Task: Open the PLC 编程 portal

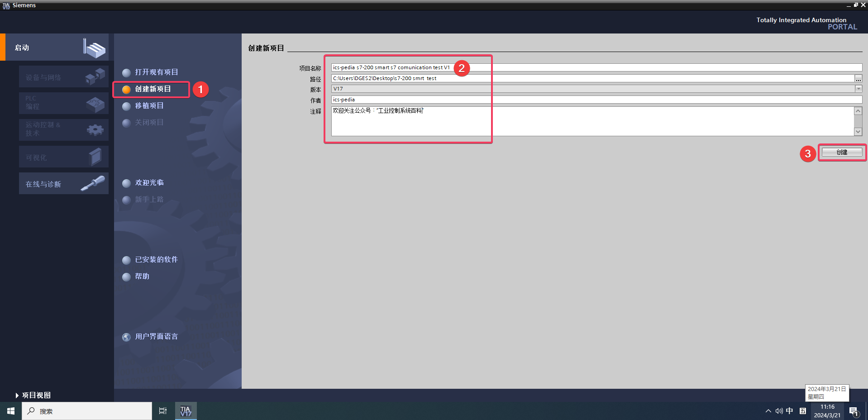Action: [64, 103]
